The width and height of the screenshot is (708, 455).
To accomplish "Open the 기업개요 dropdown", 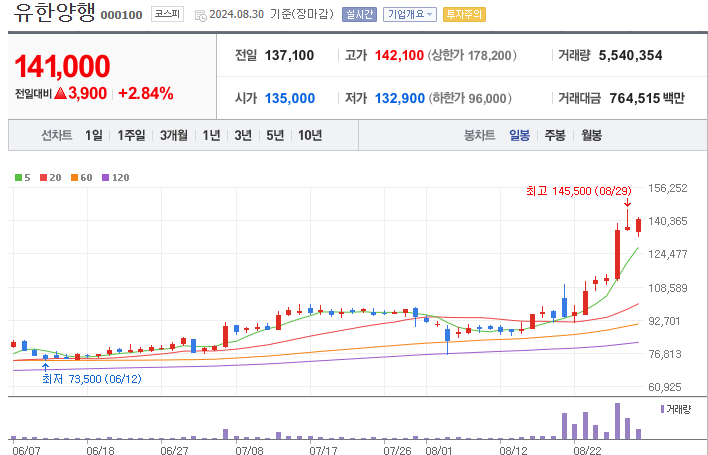I will click(x=410, y=14).
